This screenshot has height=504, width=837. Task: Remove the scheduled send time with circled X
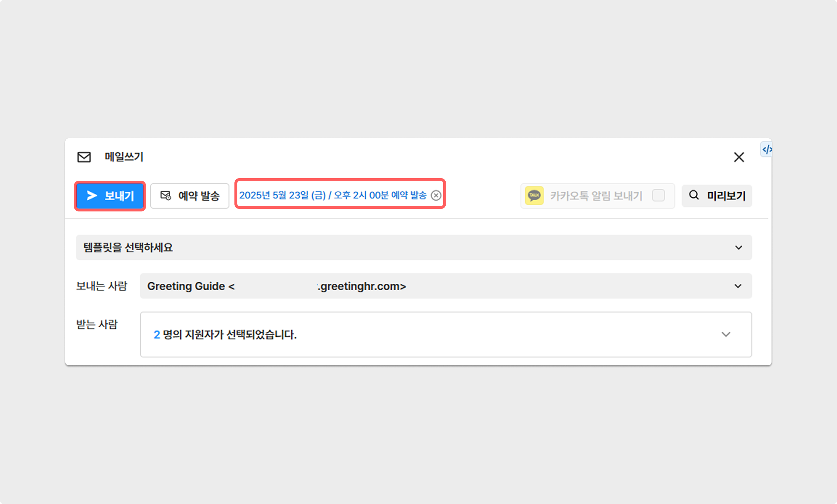[436, 196]
